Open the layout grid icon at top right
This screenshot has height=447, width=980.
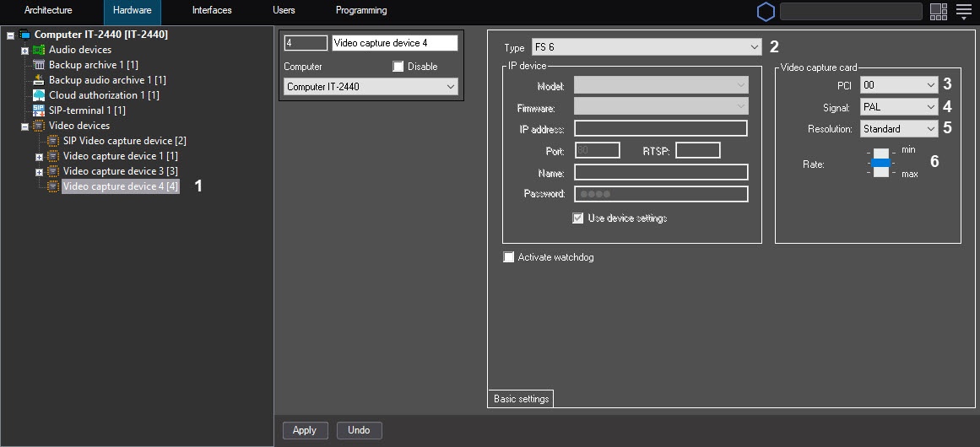(x=938, y=12)
